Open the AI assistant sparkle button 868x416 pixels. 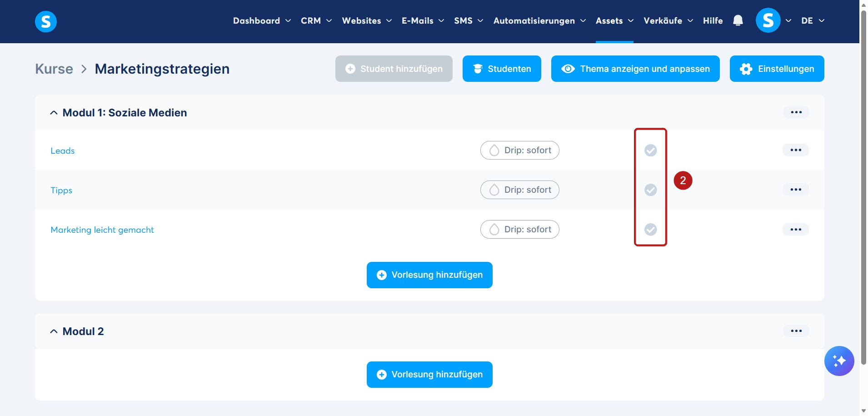[x=839, y=361]
